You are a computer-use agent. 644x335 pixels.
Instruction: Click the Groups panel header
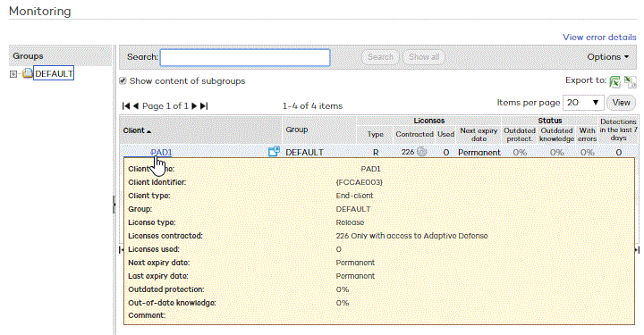click(x=61, y=55)
